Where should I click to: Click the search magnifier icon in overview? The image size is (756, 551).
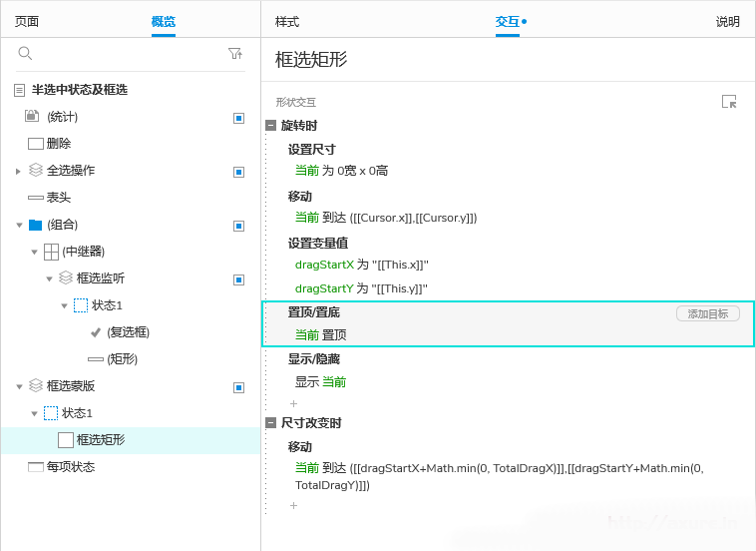click(x=25, y=53)
